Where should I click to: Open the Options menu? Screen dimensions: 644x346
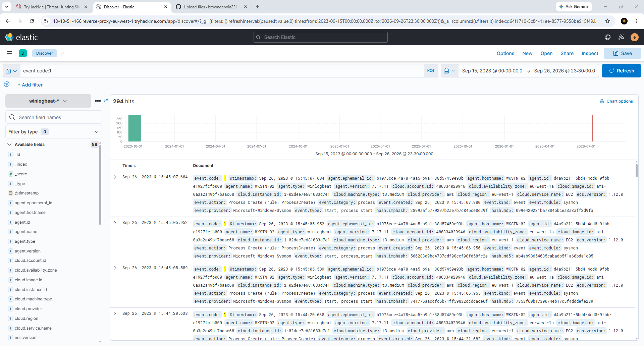click(505, 53)
